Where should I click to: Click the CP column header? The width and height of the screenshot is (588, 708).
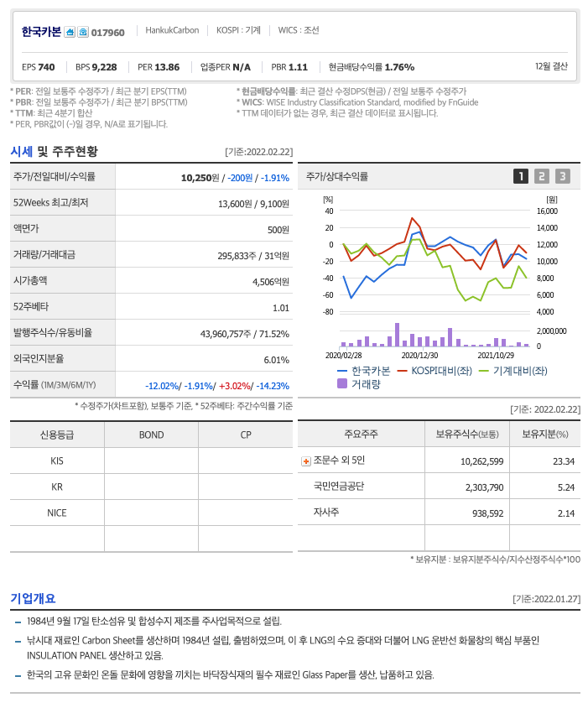246,435
